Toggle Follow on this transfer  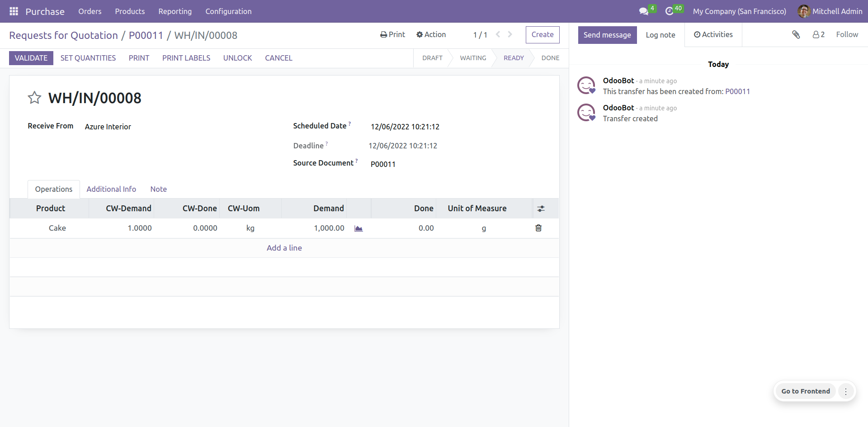click(847, 35)
